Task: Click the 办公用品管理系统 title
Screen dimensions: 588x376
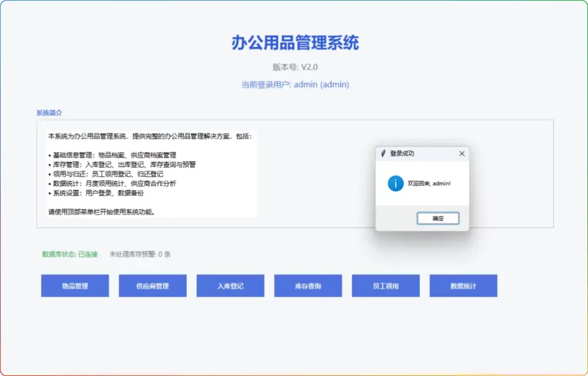Action: (x=295, y=42)
